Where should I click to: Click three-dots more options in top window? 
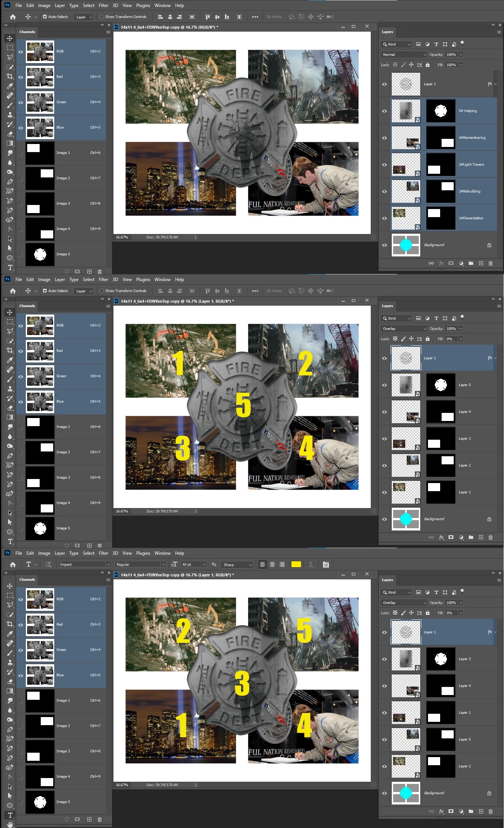(x=255, y=17)
